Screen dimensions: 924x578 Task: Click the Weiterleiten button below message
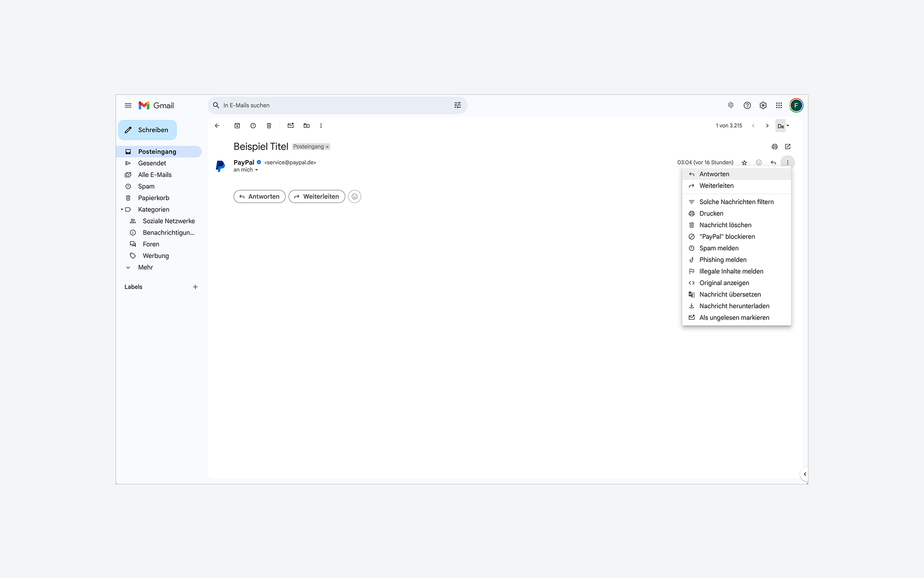[316, 197]
